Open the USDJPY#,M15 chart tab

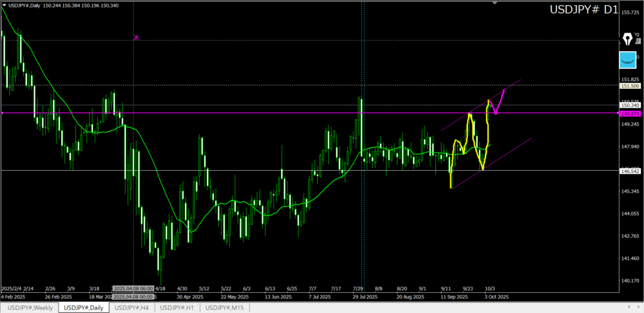(x=225, y=307)
